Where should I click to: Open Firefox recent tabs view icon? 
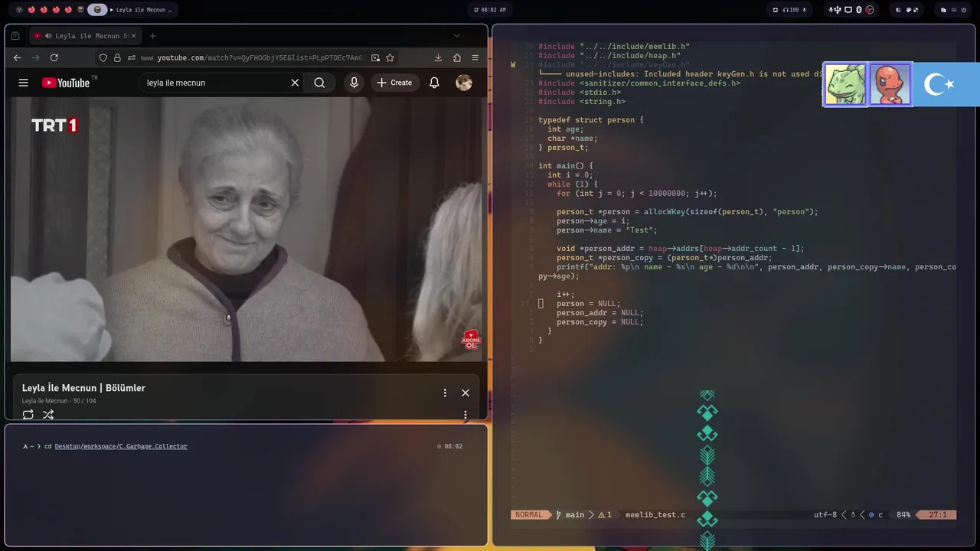[x=15, y=36]
